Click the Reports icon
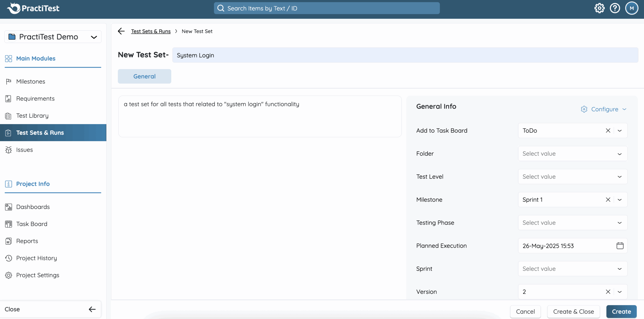Screen dimensions: 644x319 [x=9, y=241]
